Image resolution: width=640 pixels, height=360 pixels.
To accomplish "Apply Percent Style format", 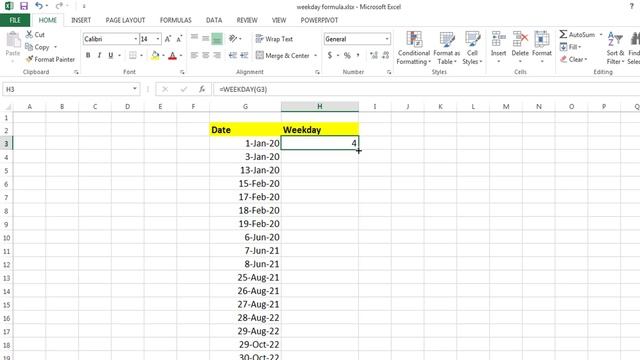I will [347, 55].
